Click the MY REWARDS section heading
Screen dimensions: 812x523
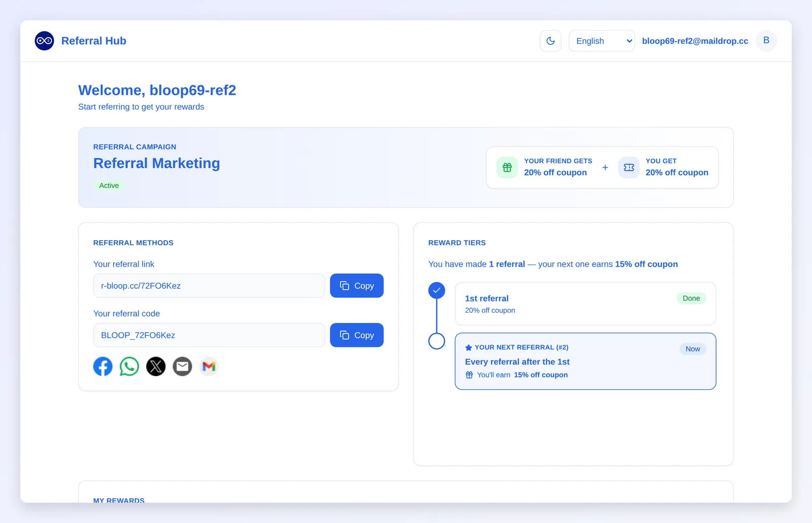coord(119,500)
